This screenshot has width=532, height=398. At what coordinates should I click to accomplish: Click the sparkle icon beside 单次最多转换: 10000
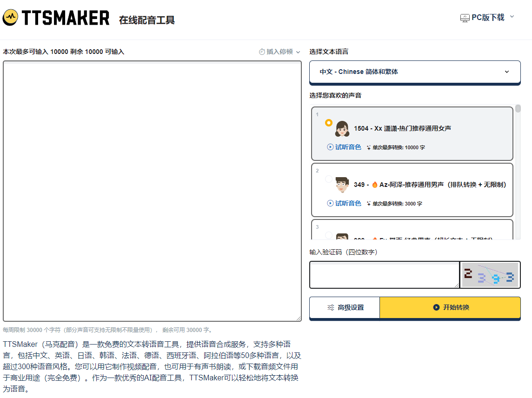[x=368, y=147]
